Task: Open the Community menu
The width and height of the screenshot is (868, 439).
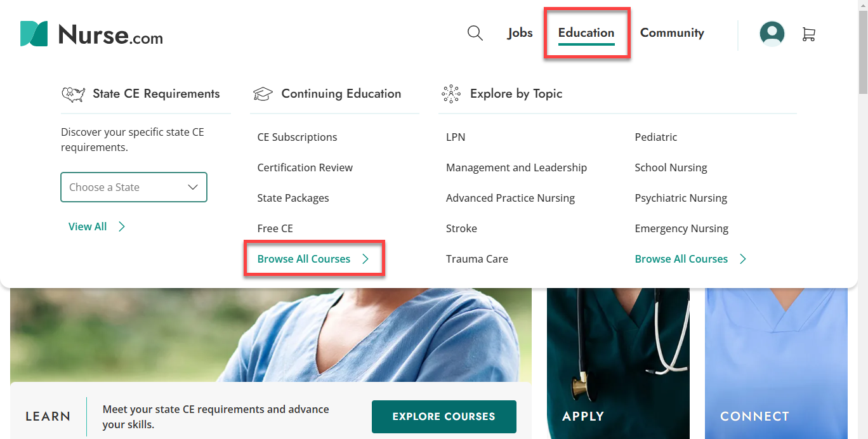Action: click(x=672, y=32)
